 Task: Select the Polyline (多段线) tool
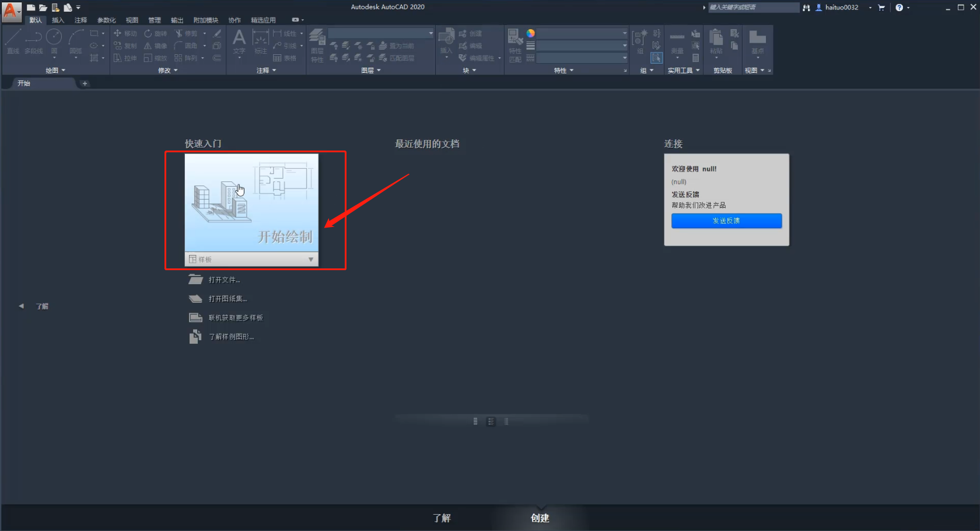click(33, 41)
